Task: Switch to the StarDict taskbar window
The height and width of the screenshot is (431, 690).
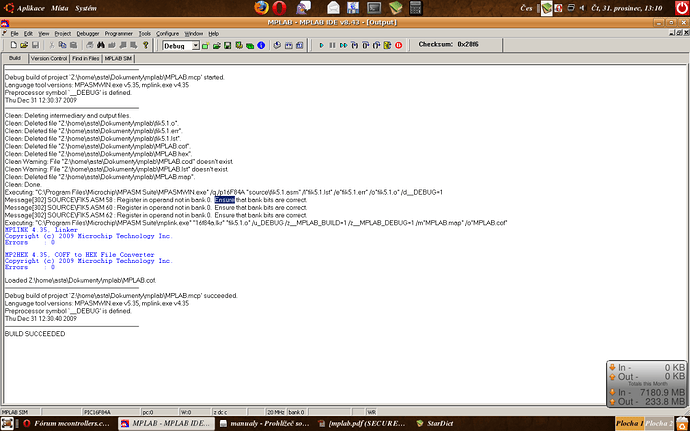Action: 435,424
